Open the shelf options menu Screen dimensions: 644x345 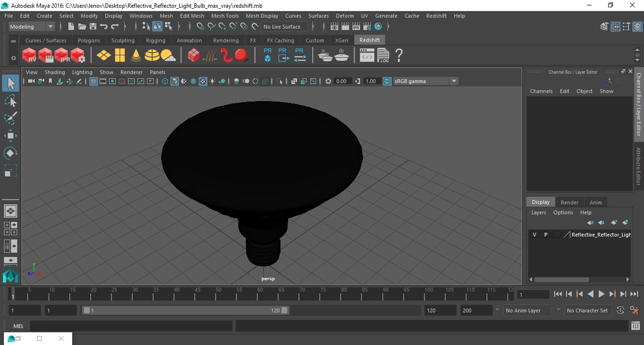click(x=13, y=58)
